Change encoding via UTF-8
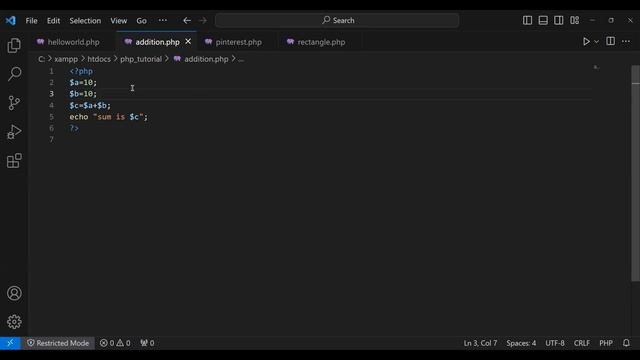640x360 pixels. coord(555,343)
